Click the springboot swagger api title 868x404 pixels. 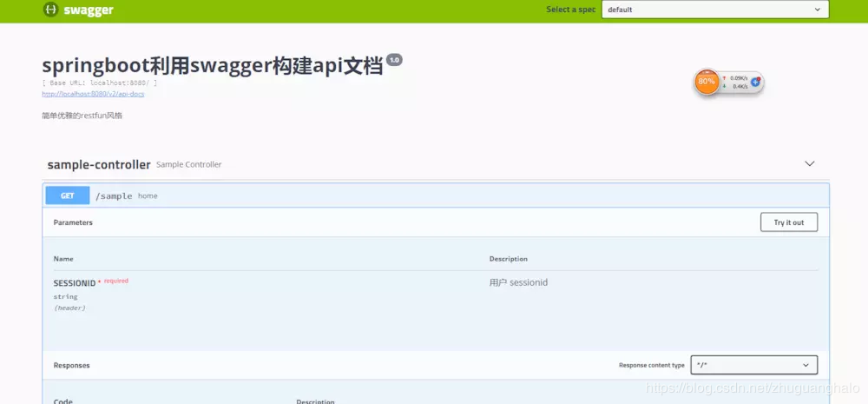point(213,67)
